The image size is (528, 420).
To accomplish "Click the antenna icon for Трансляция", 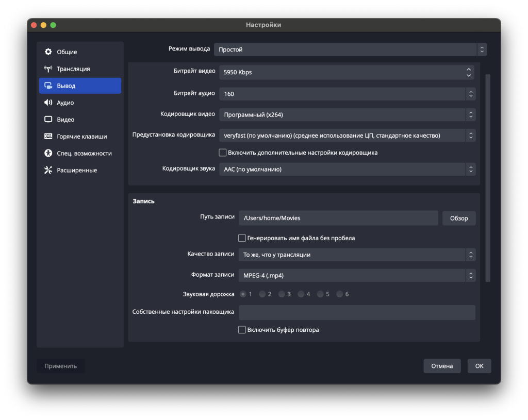I will (x=48, y=69).
